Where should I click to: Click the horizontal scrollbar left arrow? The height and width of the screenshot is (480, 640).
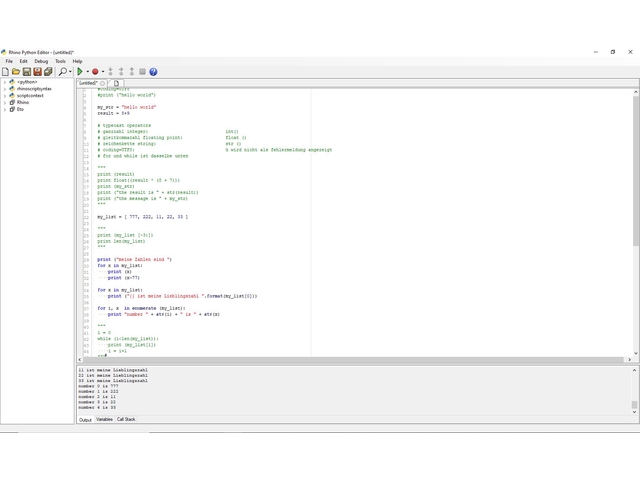coord(80,360)
